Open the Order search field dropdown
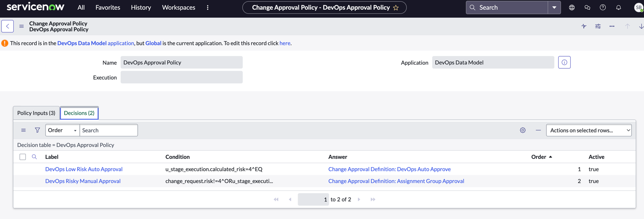 [x=62, y=130]
